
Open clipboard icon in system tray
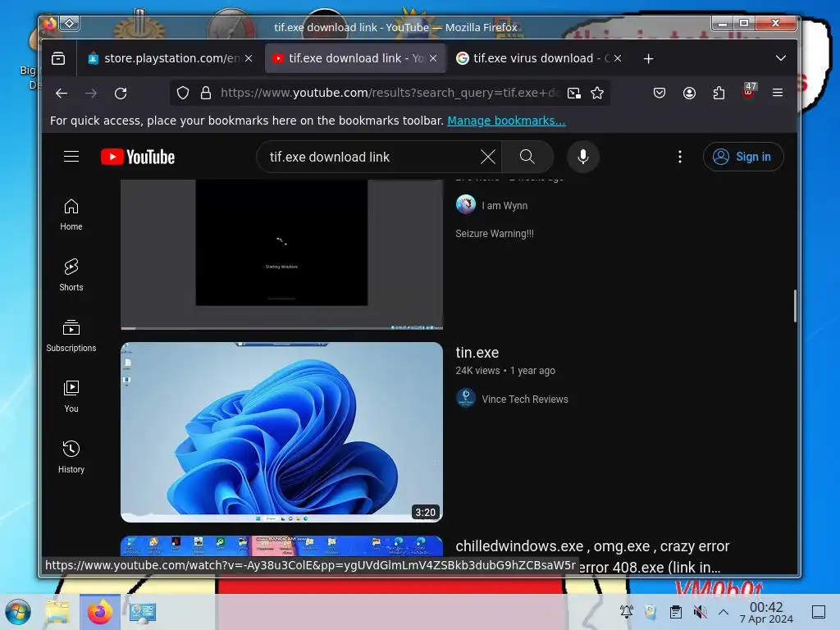[x=676, y=612]
